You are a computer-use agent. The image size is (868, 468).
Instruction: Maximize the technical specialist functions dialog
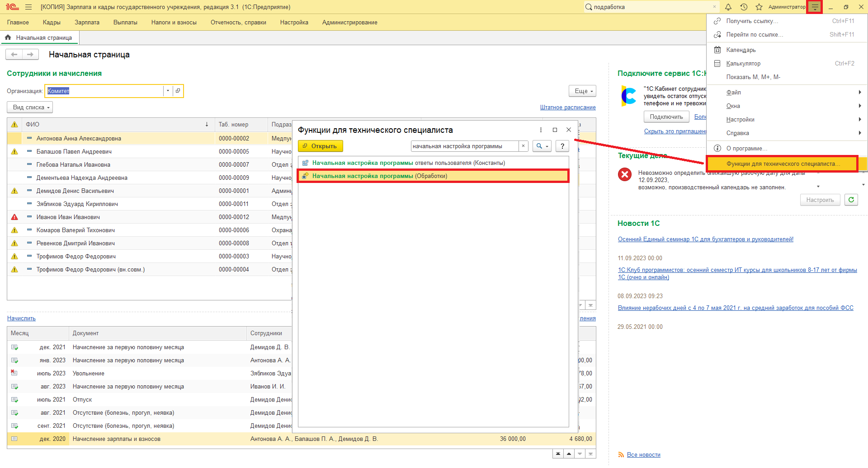[555, 130]
